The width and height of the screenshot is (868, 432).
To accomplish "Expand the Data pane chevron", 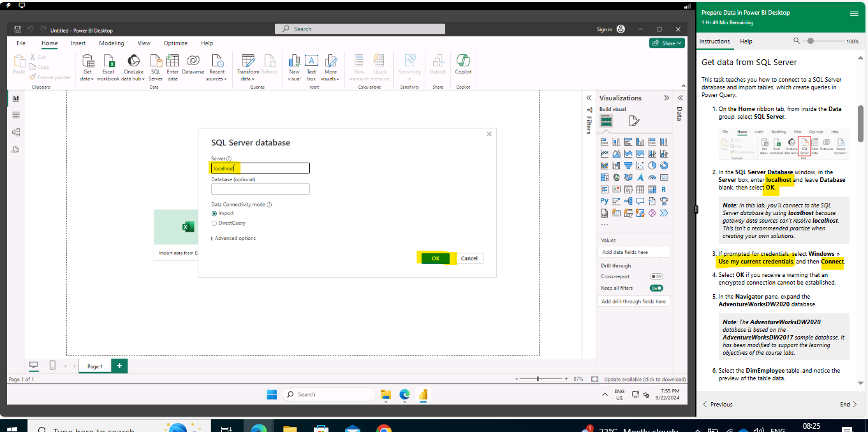I will (x=680, y=98).
